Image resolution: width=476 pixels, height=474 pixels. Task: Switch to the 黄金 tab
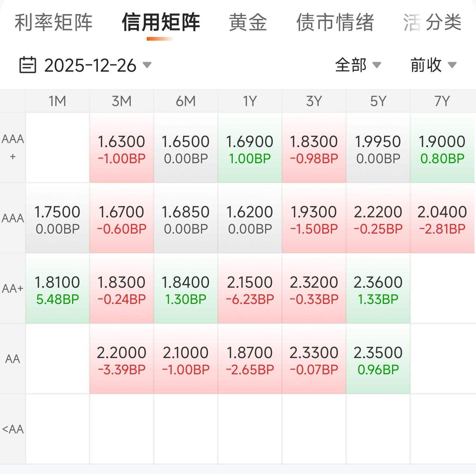point(247,22)
